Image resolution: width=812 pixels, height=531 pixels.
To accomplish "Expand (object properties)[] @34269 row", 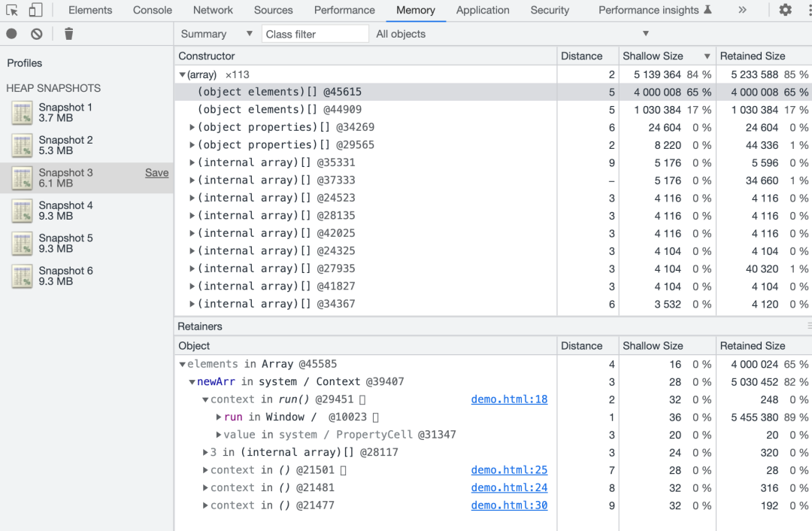I will click(192, 128).
